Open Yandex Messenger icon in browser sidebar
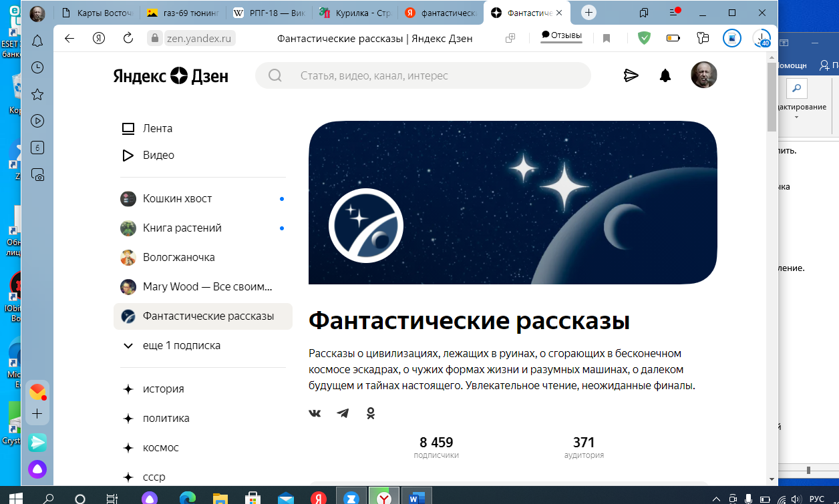 [37, 442]
